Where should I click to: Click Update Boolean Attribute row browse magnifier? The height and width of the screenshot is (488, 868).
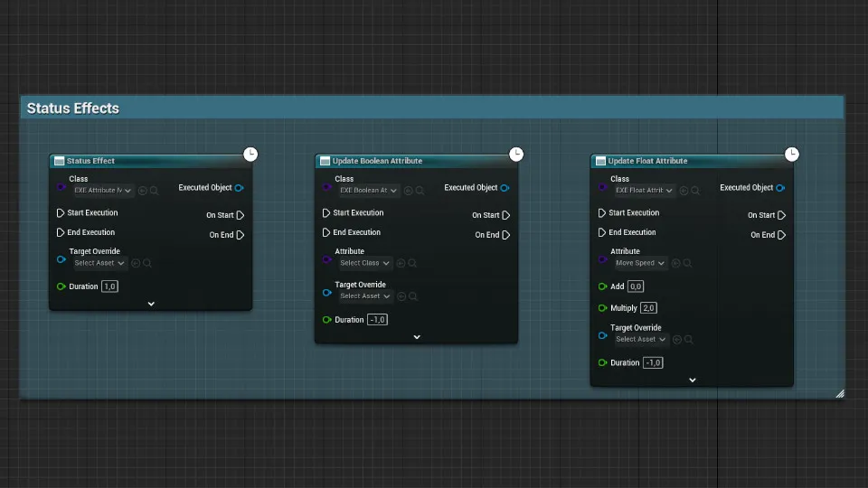[x=412, y=263]
